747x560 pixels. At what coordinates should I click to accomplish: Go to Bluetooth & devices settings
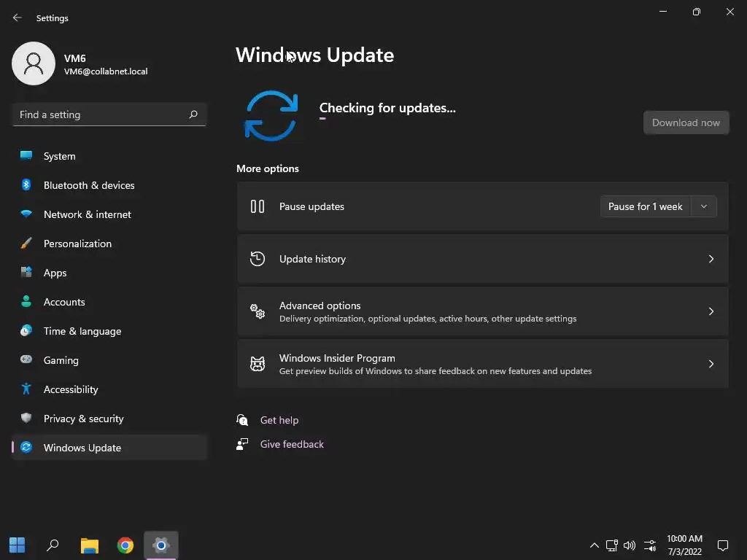point(109,184)
